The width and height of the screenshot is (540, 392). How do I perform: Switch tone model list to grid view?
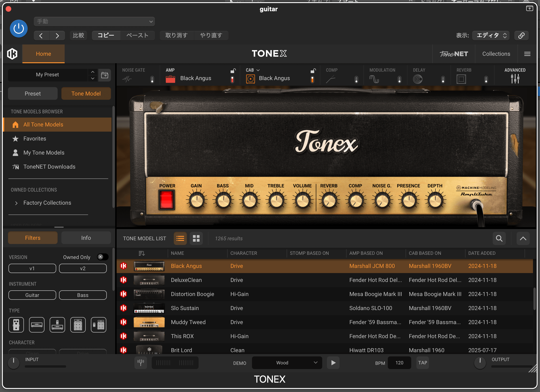(x=196, y=238)
